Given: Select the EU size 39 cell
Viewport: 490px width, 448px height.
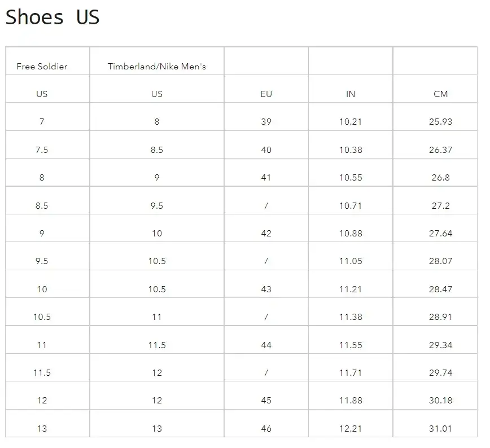Looking at the screenshot, I should [266, 122].
